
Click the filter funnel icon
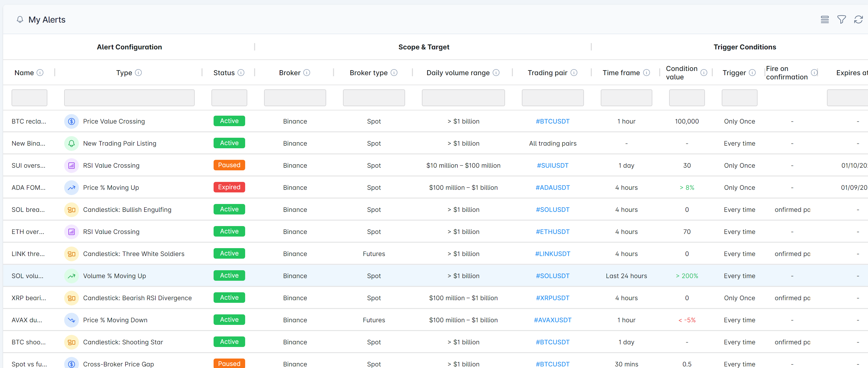(841, 19)
